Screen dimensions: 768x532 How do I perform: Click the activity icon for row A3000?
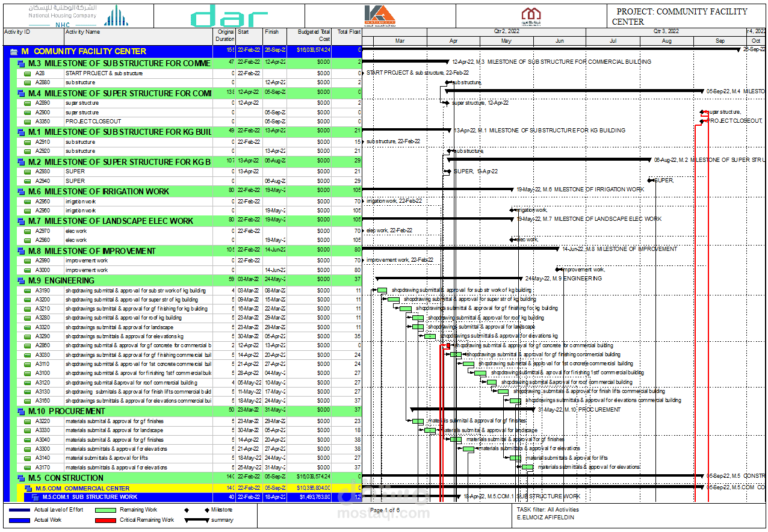click(27, 270)
